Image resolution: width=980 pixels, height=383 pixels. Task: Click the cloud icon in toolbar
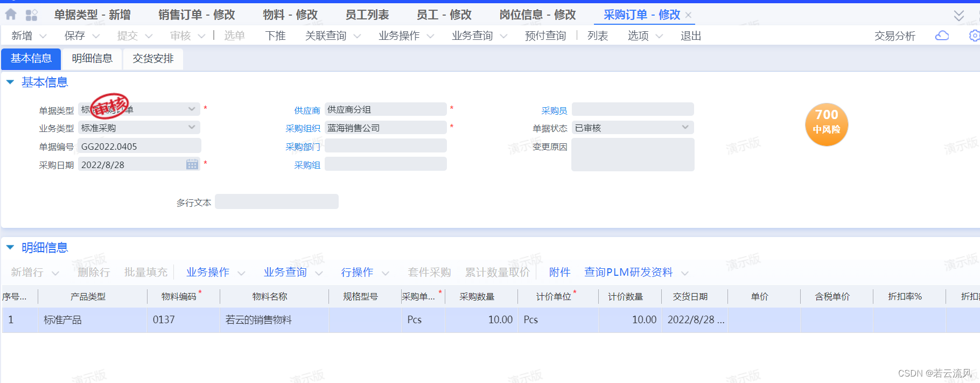click(942, 36)
